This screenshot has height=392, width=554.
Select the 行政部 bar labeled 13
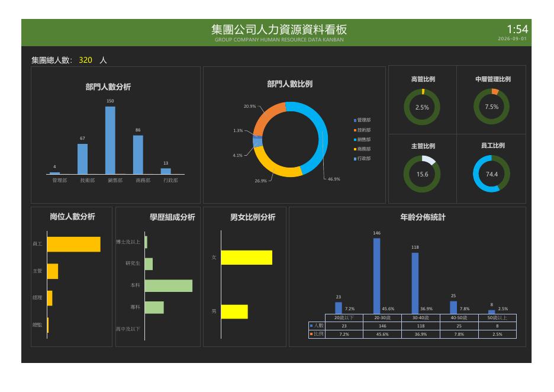point(166,171)
